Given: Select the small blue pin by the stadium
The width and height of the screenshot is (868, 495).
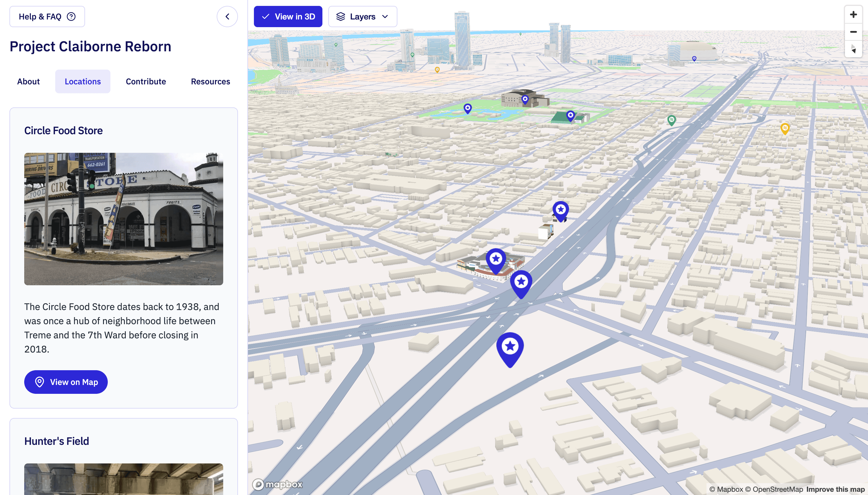Looking at the screenshot, I should 694,59.
